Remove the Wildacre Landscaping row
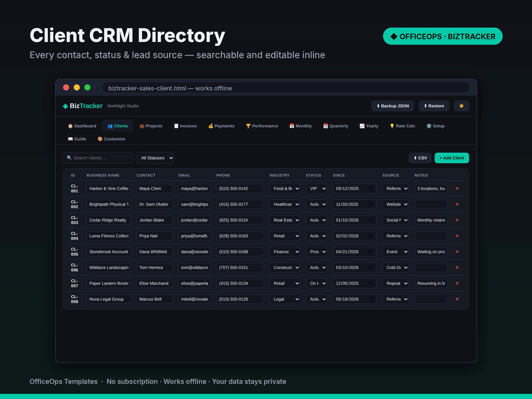The width and height of the screenshot is (532, 399). 457,267
